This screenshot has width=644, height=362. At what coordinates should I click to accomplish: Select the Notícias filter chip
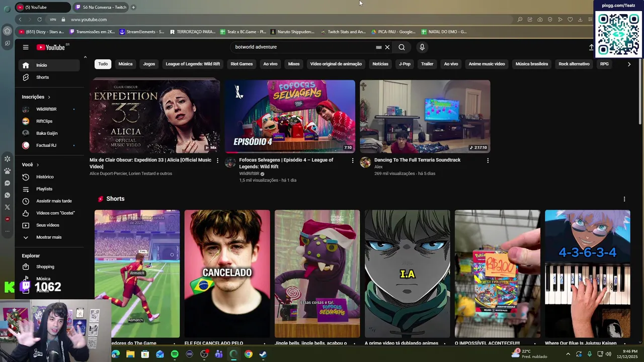380,64
